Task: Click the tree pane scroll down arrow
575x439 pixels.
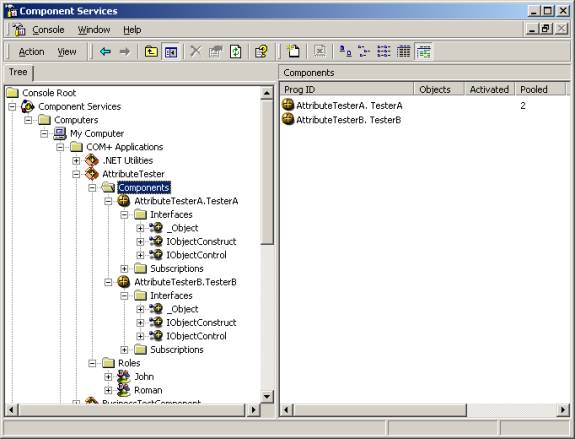Action: [267, 396]
